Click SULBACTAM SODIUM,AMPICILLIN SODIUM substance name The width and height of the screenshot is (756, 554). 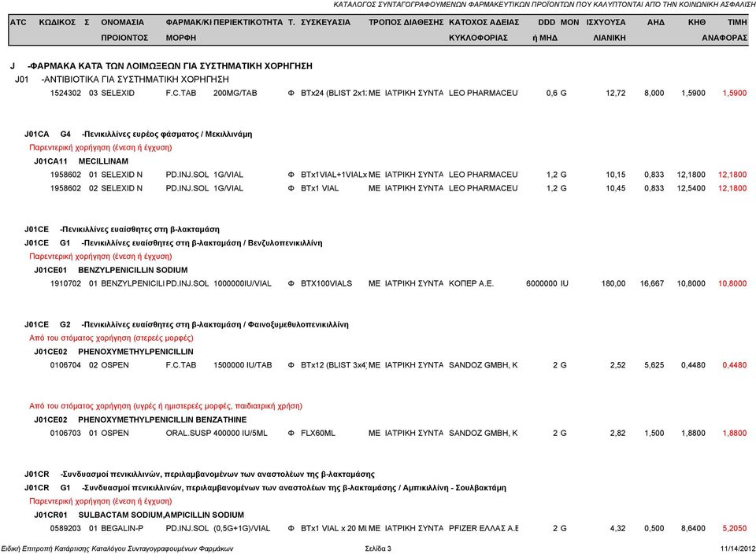[161, 515]
